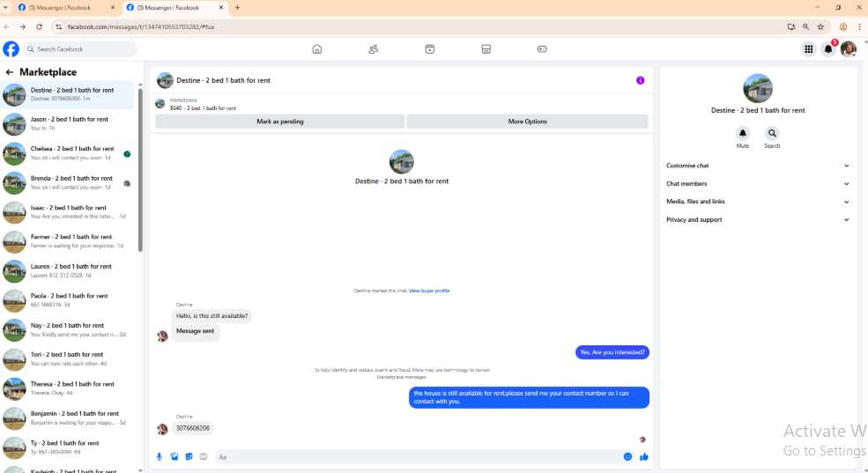Mute the conversation with the bell icon
Screen dimensions: 868x473
point(742,133)
